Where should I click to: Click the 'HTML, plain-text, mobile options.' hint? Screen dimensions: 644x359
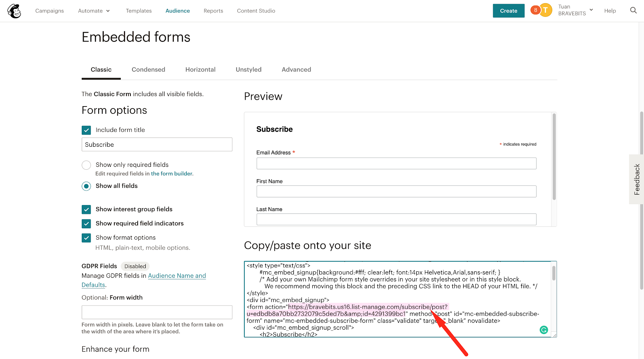pyautogui.click(x=143, y=248)
